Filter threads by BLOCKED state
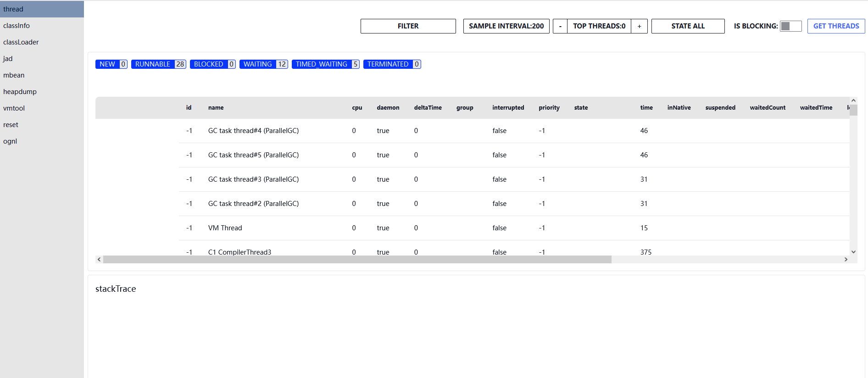This screenshot has width=868, height=378. point(212,64)
